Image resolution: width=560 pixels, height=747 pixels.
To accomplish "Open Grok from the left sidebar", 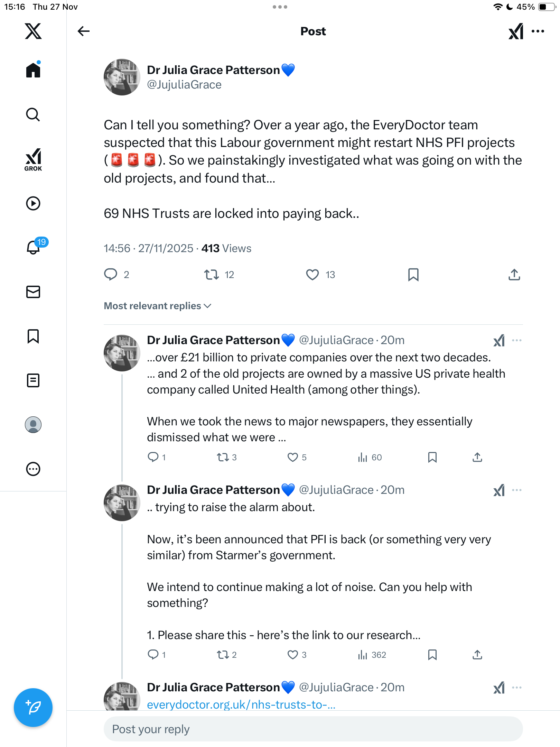I will click(33, 160).
